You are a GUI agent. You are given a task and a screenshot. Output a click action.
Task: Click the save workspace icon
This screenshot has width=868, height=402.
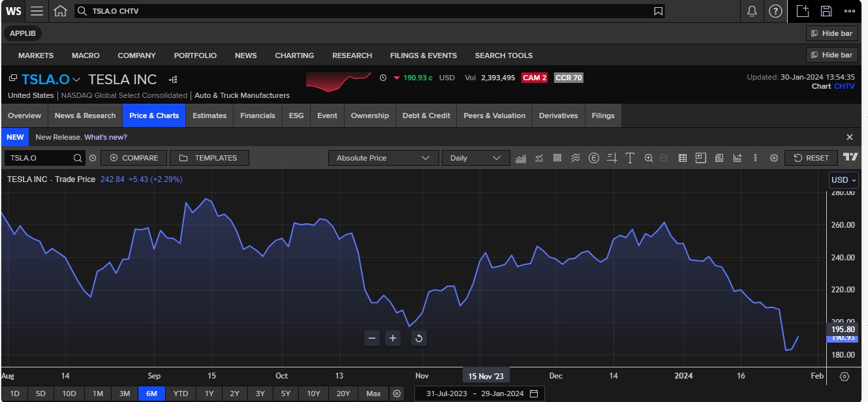[x=826, y=11]
